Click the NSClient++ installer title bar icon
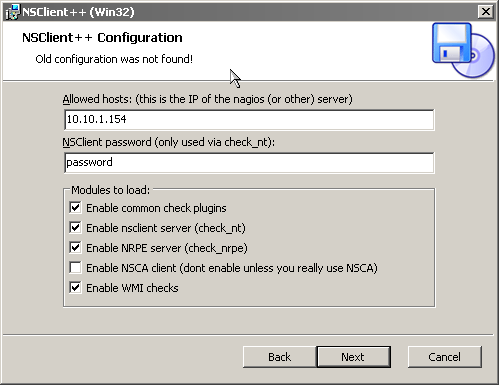499x385 pixels. tap(13, 12)
